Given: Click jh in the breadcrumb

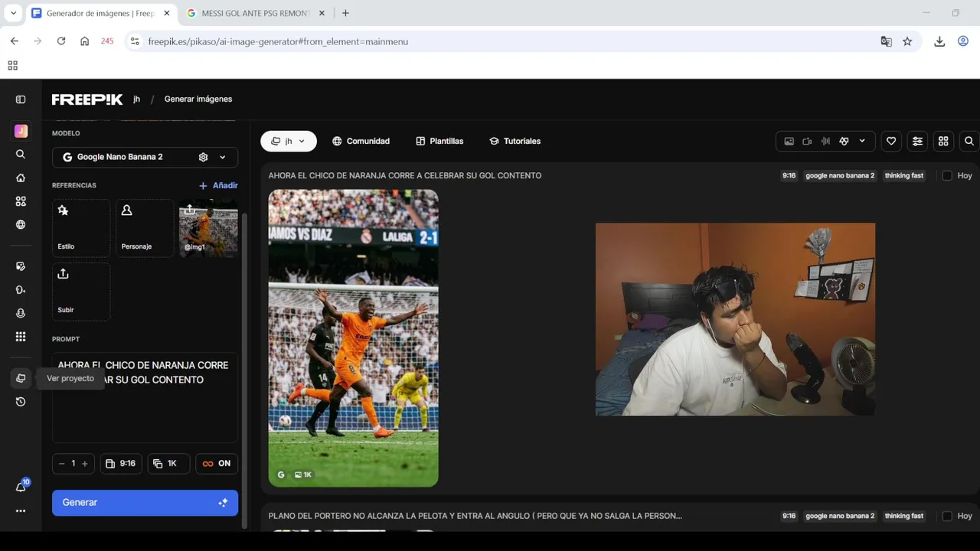Looking at the screenshot, I should point(136,99).
